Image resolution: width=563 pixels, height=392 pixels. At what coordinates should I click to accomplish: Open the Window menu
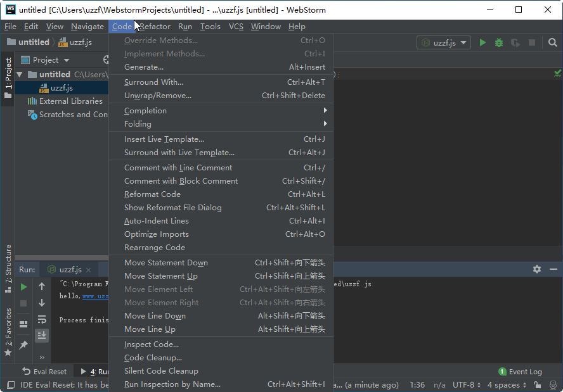(266, 27)
